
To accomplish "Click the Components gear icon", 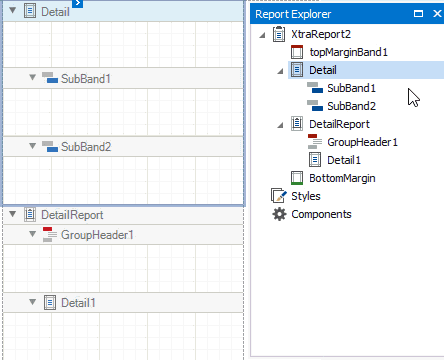I will (279, 214).
